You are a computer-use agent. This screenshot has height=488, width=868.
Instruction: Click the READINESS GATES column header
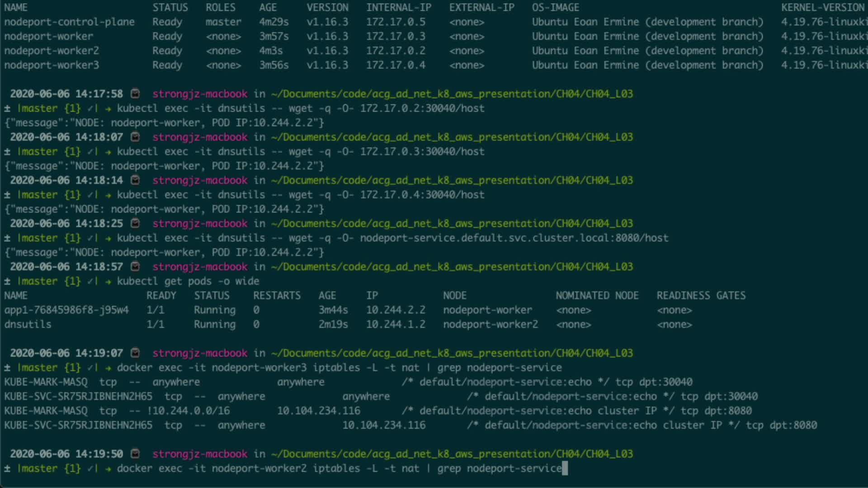pos(701,296)
